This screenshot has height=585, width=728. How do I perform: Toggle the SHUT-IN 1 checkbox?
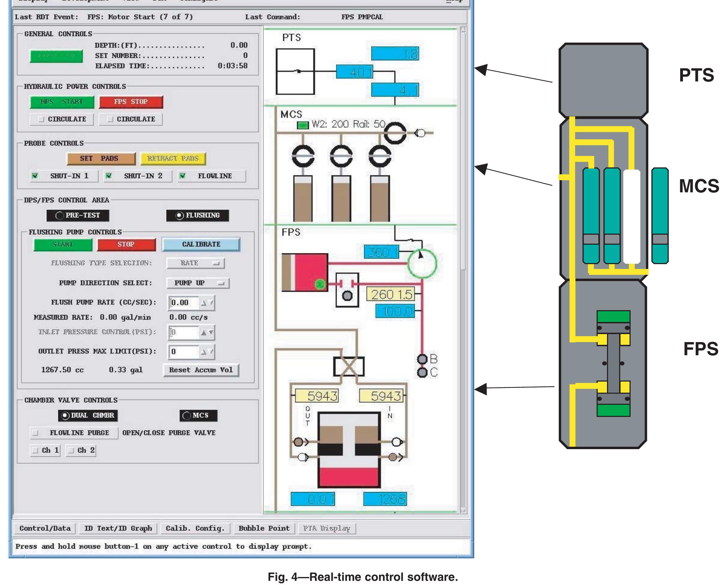35,176
